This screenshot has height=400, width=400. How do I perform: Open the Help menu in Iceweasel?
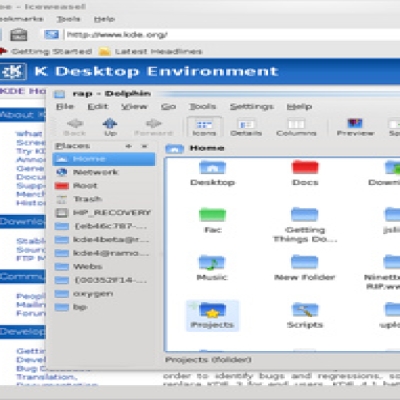pos(104,19)
